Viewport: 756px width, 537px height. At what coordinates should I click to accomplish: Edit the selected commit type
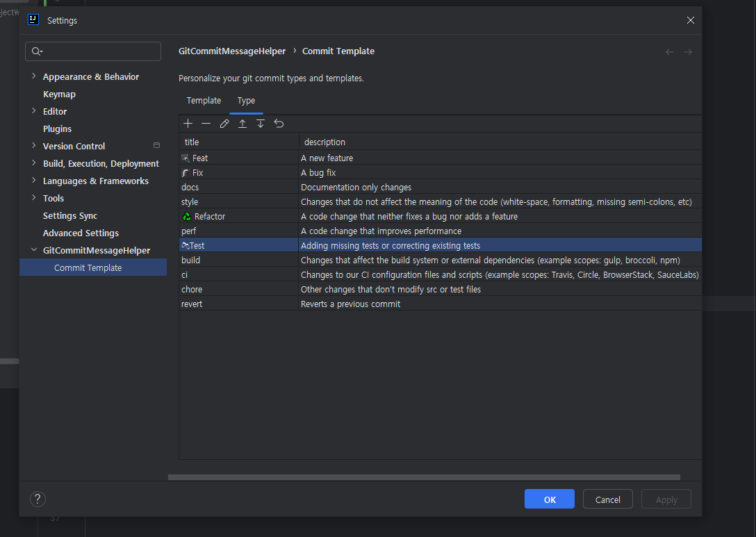coord(224,124)
